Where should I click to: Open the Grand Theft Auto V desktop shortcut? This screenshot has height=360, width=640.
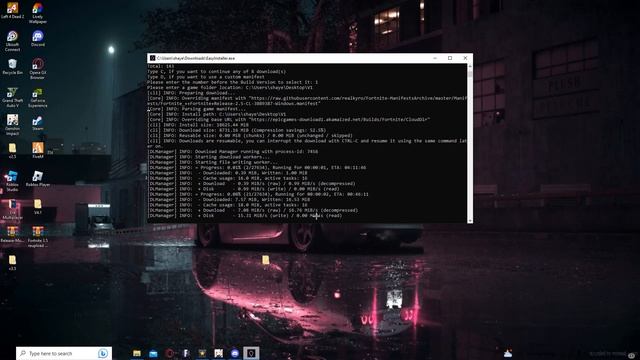[x=12, y=97]
